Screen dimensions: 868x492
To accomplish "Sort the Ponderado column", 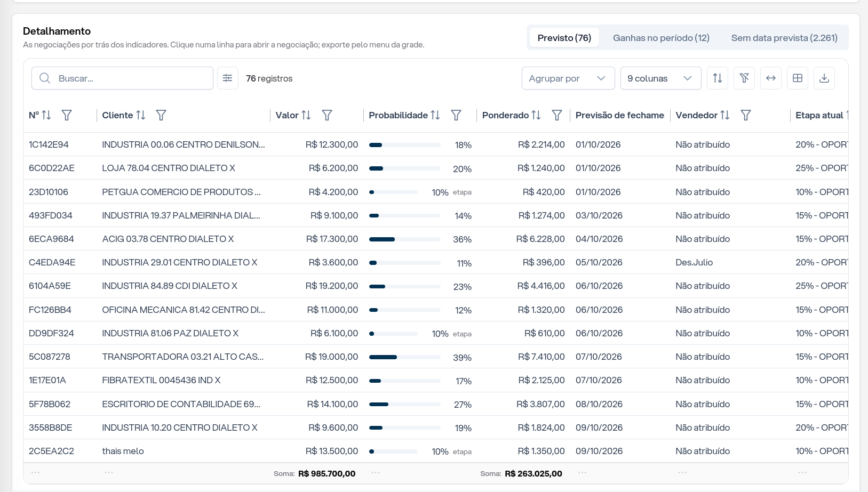I will [x=536, y=115].
